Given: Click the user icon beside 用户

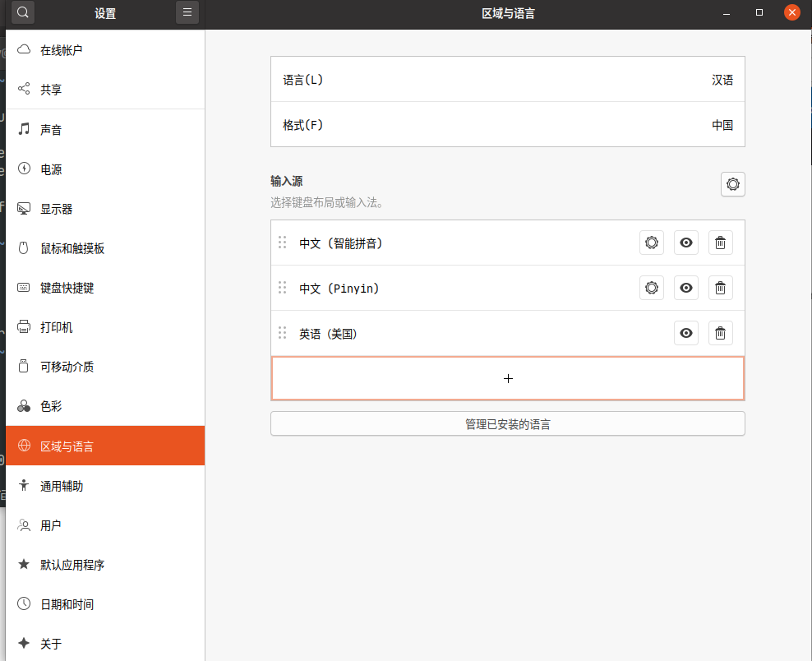Looking at the screenshot, I should (24, 525).
